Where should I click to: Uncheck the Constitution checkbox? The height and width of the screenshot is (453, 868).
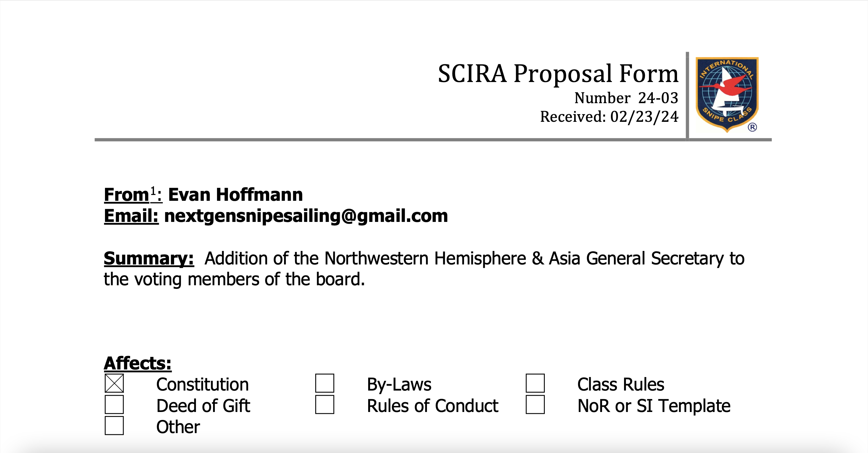pyautogui.click(x=114, y=383)
